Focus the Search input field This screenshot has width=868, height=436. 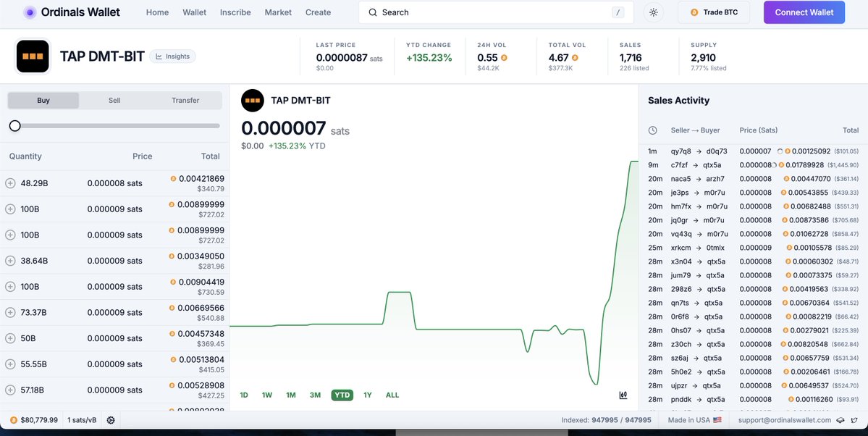point(496,12)
